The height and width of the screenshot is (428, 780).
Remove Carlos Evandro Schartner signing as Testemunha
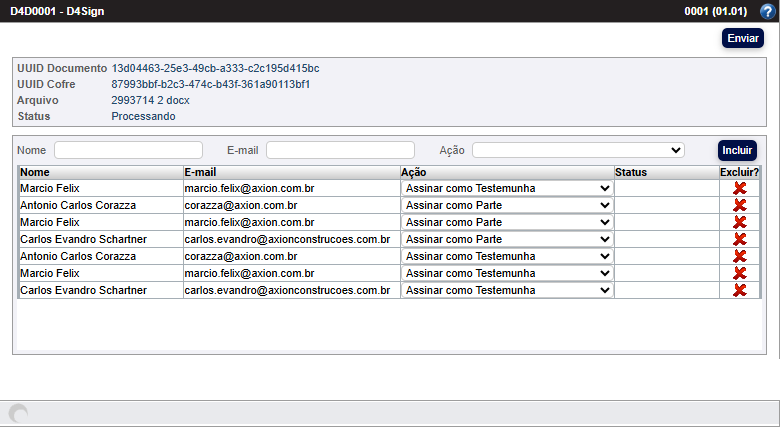[739, 290]
